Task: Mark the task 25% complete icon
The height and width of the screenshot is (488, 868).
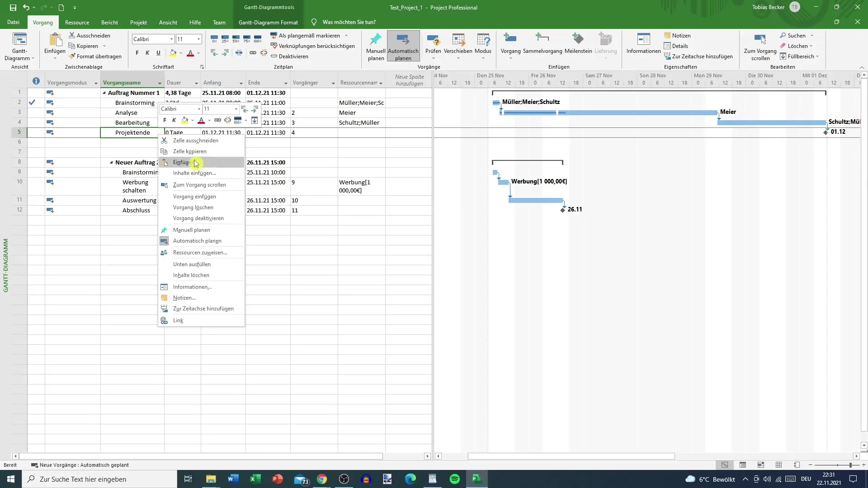Action: point(225,39)
